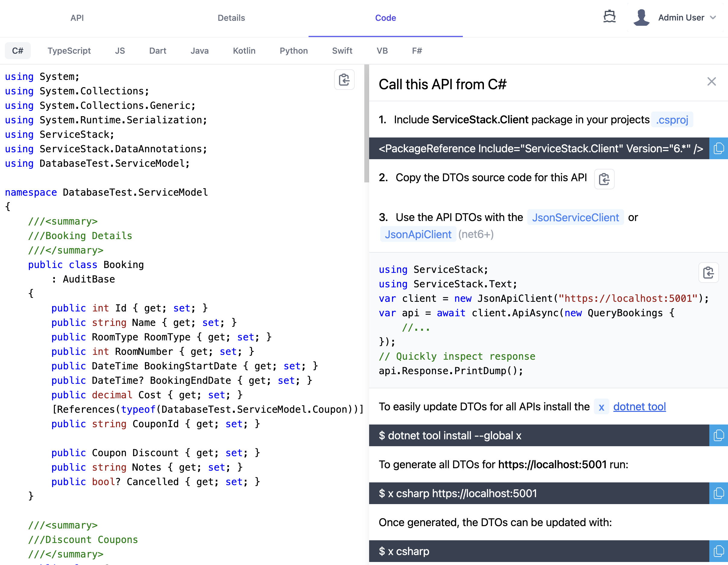Open the dotnet tool link
Image resolution: width=728 pixels, height=565 pixels.
tap(639, 407)
